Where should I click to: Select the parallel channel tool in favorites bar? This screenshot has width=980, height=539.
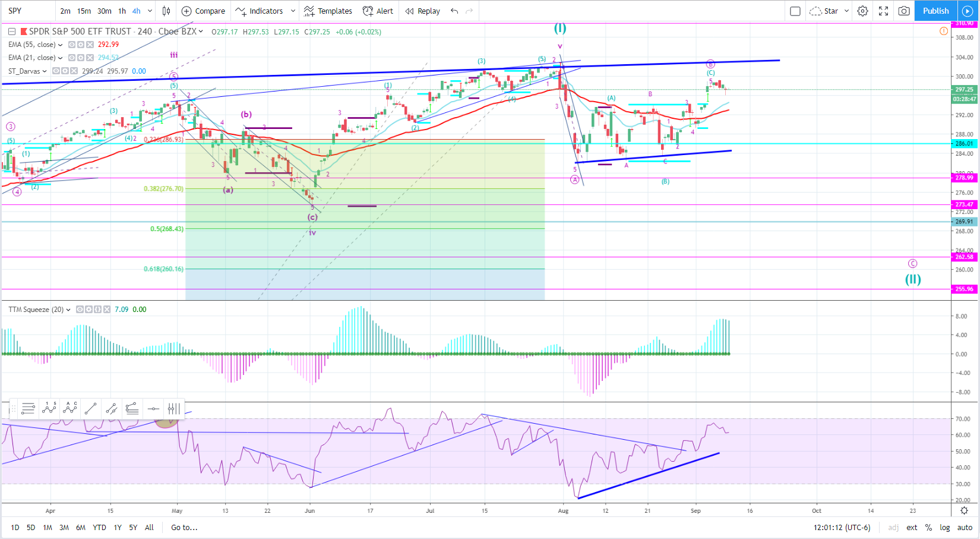point(111,408)
